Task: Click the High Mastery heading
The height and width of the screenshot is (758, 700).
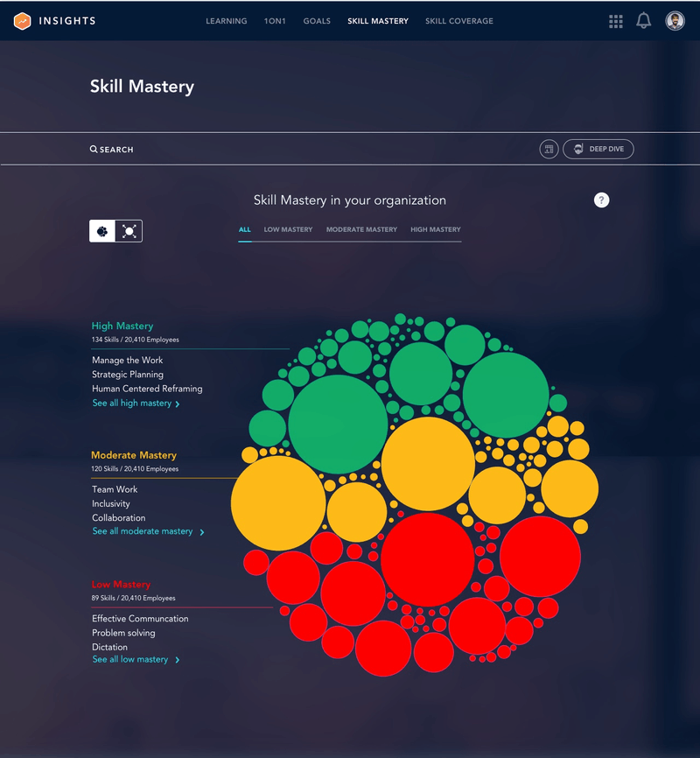Action: pyautogui.click(x=122, y=326)
